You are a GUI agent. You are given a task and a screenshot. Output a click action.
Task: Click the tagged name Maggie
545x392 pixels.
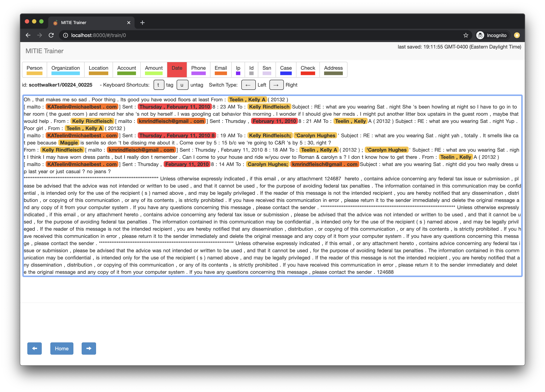coord(69,143)
